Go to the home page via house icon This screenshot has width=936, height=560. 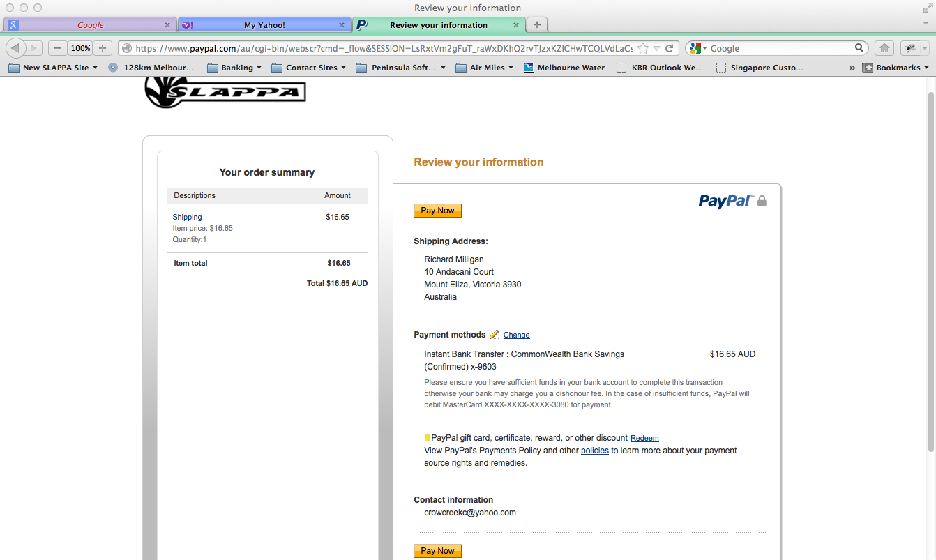[884, 48]
